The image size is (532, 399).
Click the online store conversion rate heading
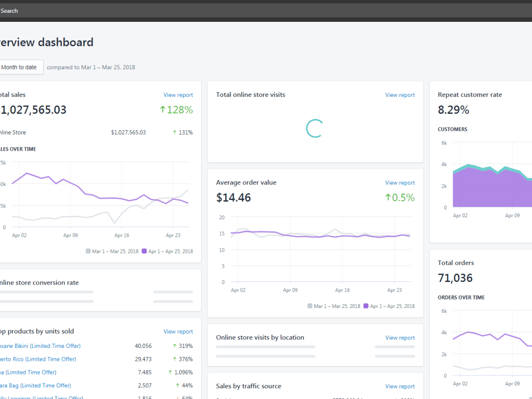(x=39, y=282)
